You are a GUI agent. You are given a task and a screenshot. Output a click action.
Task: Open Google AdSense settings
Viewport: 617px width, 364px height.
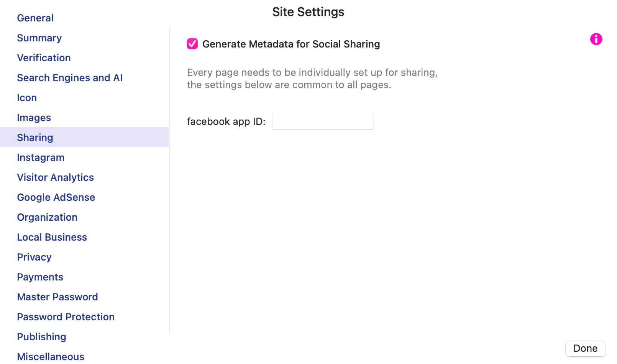[x=56, y=197]
